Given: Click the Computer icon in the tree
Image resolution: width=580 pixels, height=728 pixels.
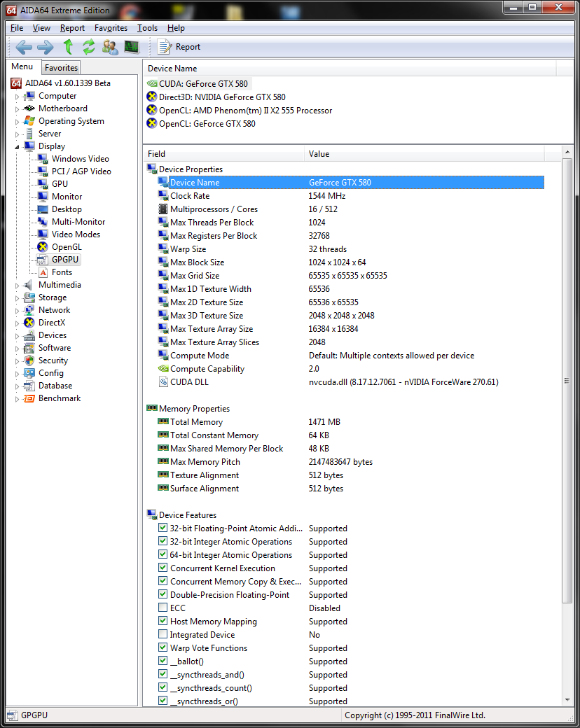Looking at the screenshot, I should pyautogui.click(x=29, y=96).
